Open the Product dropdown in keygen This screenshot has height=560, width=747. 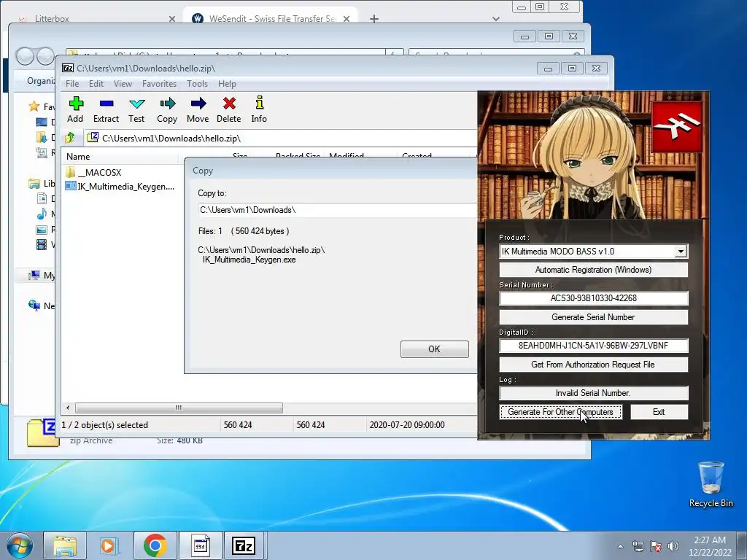coord(681,252)
